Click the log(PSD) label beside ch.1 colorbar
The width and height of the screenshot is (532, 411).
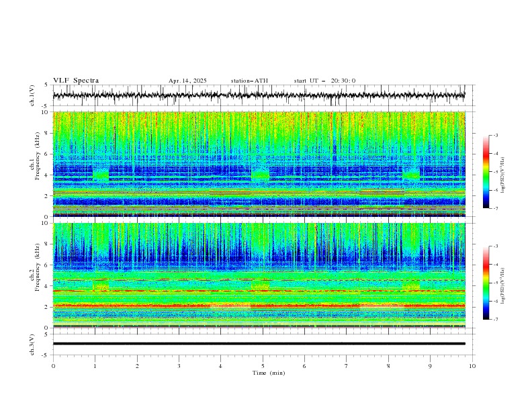(x=502, y=175)
